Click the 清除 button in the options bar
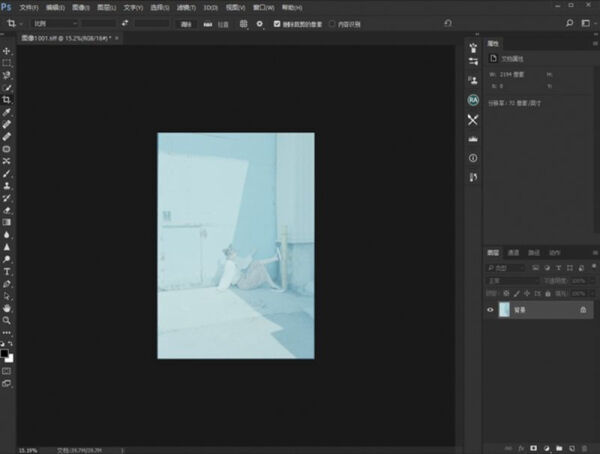The height and width of the screenshot is (454, 600). 187,22
